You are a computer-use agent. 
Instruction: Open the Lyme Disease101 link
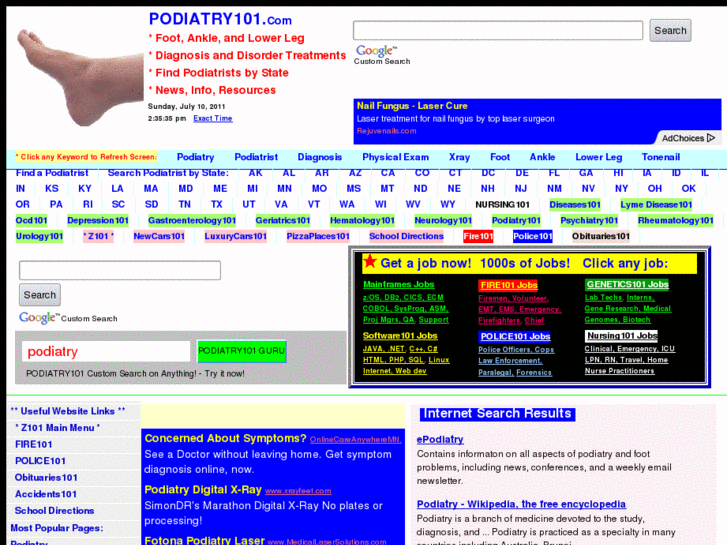pyautogui.click(x=656, y=205)
